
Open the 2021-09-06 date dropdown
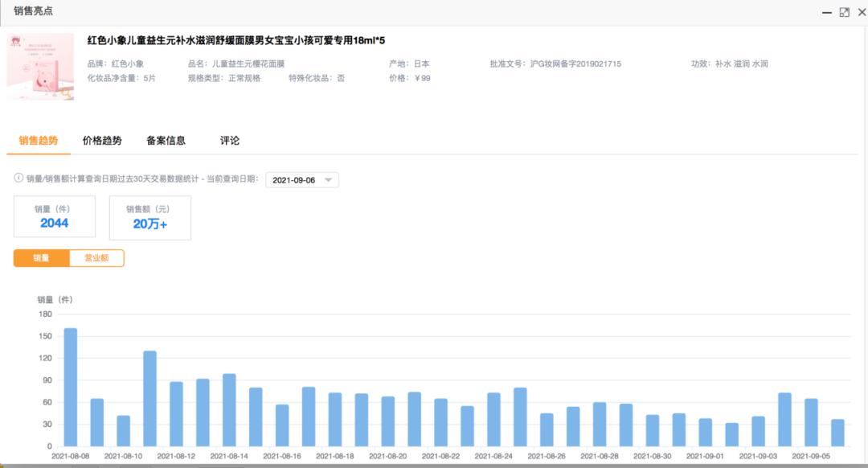(301, 180)
